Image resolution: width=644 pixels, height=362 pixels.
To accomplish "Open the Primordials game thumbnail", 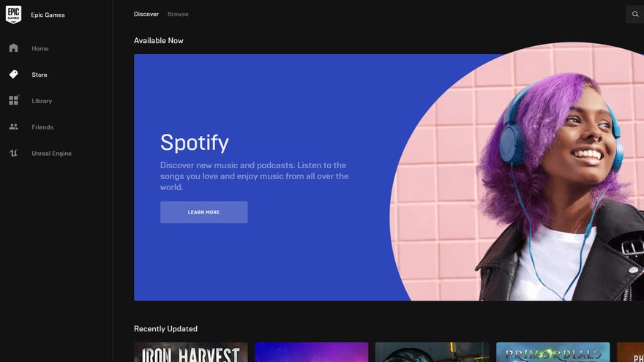I will coord(553,352).
